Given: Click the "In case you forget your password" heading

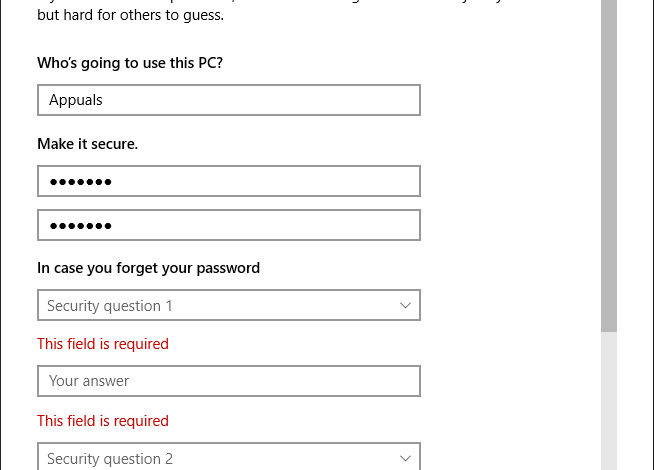Looking at the screenshot, I should point(148,268).
